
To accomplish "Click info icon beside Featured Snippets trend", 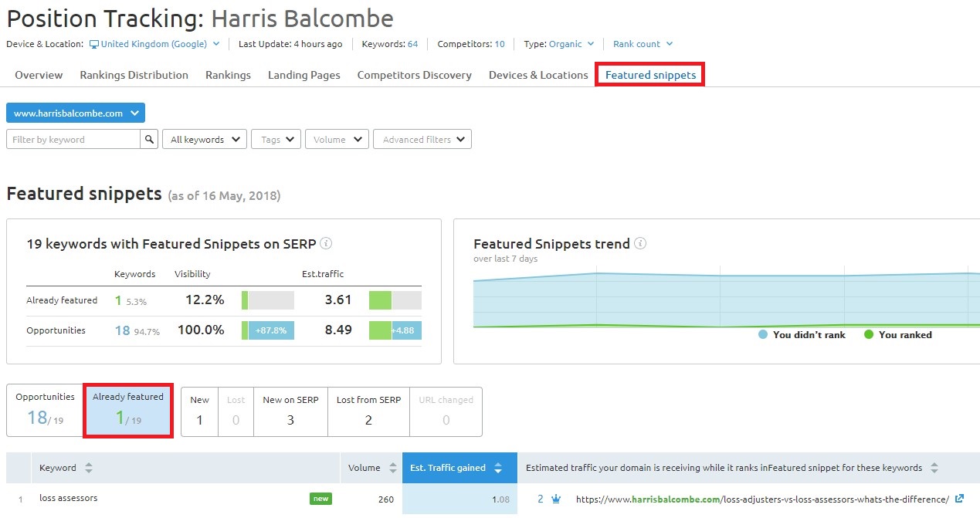I will point(640,244).
